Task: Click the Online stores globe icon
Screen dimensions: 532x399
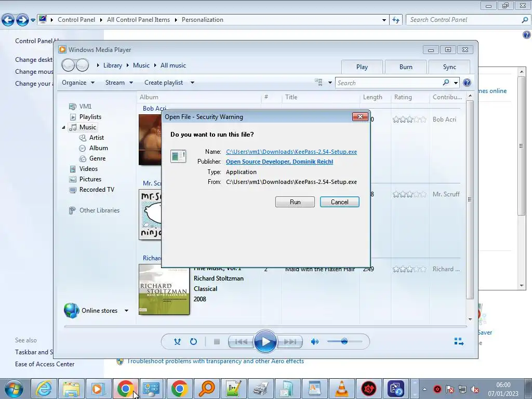Action: coord(72,311)
